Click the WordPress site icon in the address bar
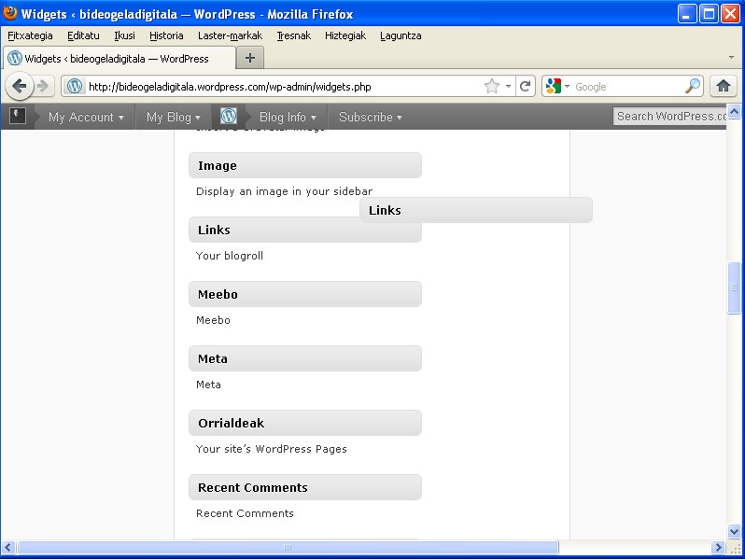 (75, 86)
